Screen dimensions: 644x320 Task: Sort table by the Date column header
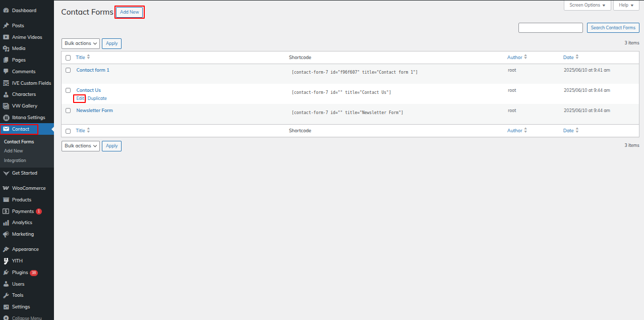pyautogui.click(x=568, y=58)
